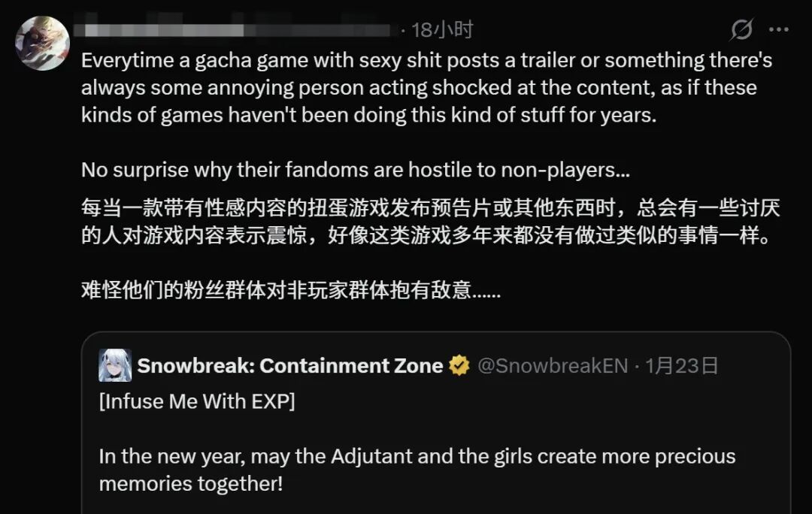Screen dimensions: 812x514
Task: Open quoted post text about the Adjutant
Action: click(417, 470)
